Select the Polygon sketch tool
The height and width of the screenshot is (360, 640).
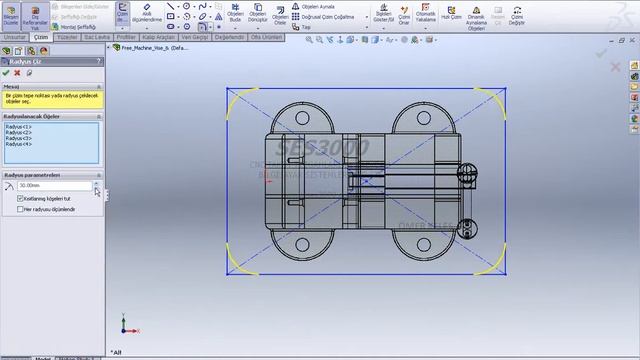point(187,27)
